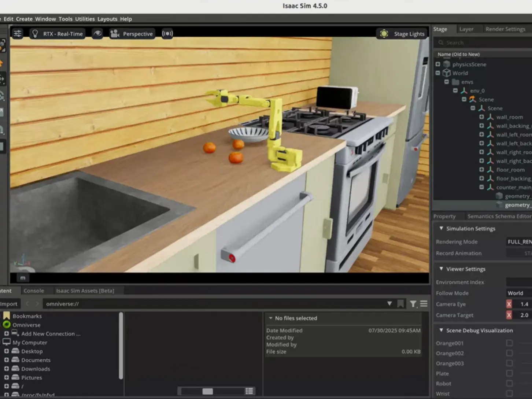Check the Robot debug visualization checkbox
The width and height of the screenshot is (532, 399).
click(509, 383)
